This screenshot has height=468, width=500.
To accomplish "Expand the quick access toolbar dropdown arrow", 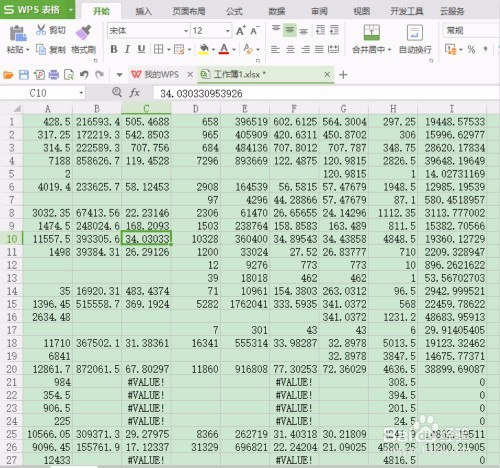I will (119, 75).
